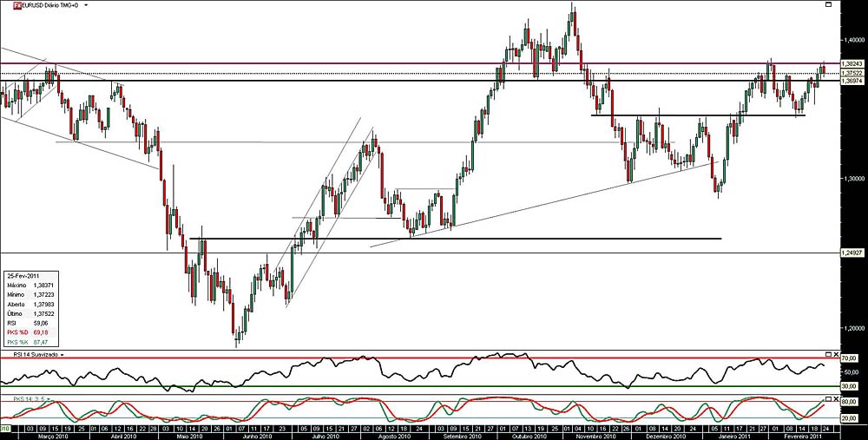Screen dimensions: 868x440
Task: Select the Mínimo 1,37223 row
Action: click(x=31, y=294)
